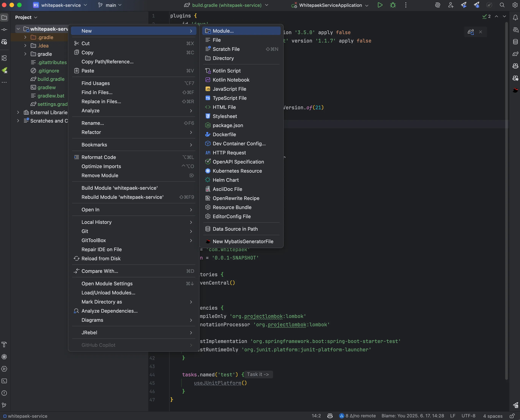
Task: Open the Project tool window folder icon
Action: (x=4, y=17)
